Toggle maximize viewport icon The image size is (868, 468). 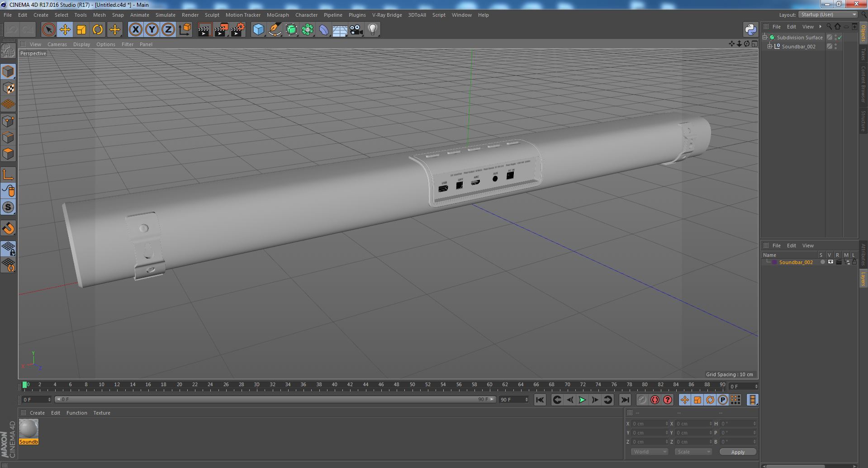tap(754, 44)
